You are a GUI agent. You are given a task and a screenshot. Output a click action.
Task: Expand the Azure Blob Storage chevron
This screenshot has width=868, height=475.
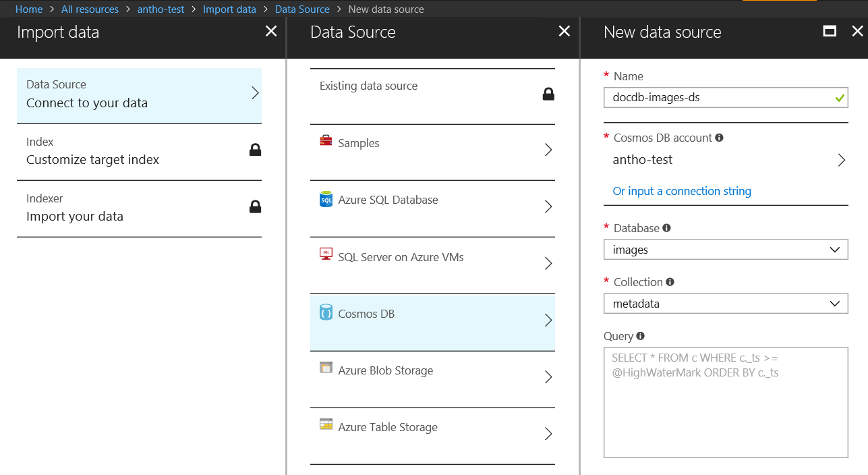point(548,377)
